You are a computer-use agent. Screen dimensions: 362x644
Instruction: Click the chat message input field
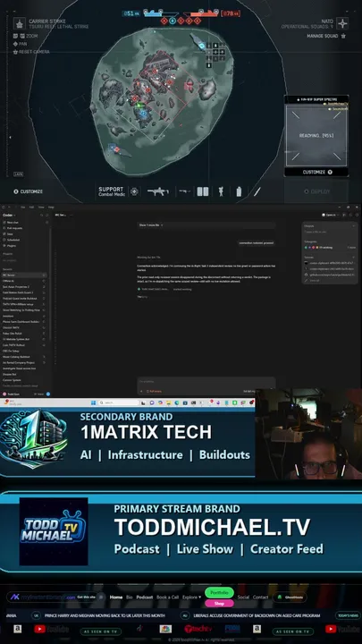point(206,382)
